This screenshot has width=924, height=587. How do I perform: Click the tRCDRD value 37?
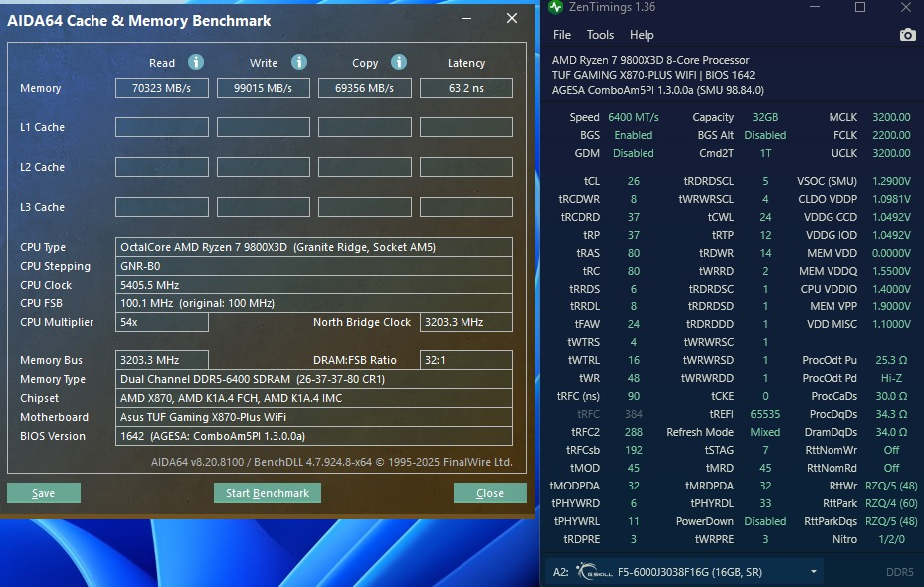(x=633, y=217)
